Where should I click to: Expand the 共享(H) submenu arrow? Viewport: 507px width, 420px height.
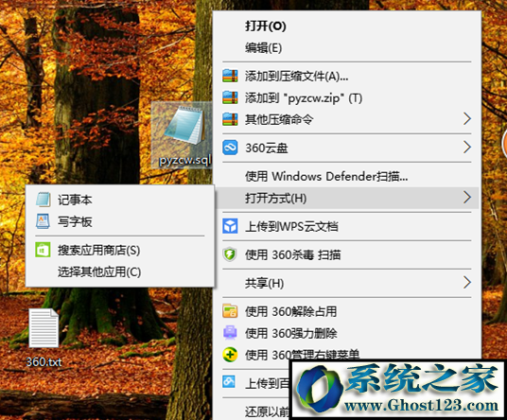point(466,283)
